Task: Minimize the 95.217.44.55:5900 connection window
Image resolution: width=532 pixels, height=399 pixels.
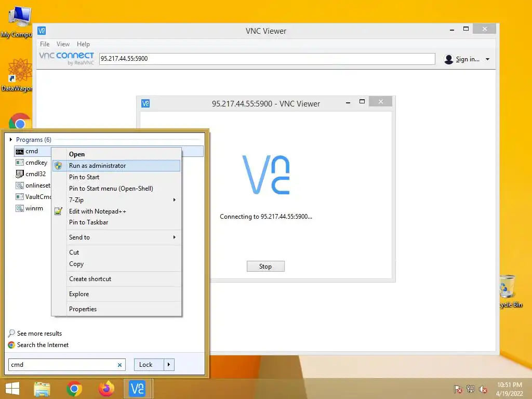Action: 348,102
